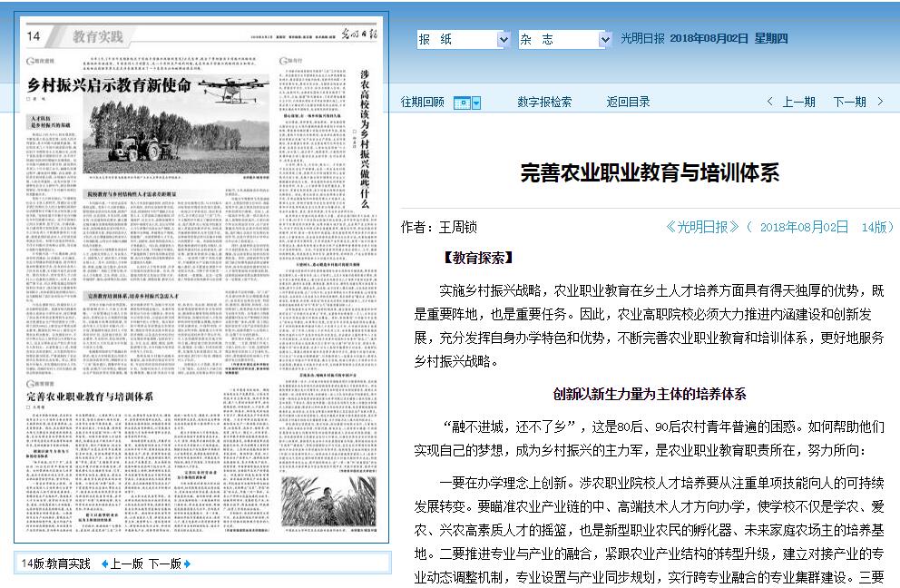
Task: Open the small dropdown arrow next to the calendar
Action: coord(476,103)
